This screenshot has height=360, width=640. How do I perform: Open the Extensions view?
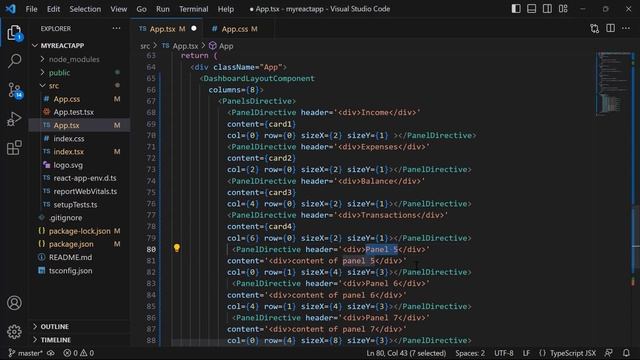(14, 147)
